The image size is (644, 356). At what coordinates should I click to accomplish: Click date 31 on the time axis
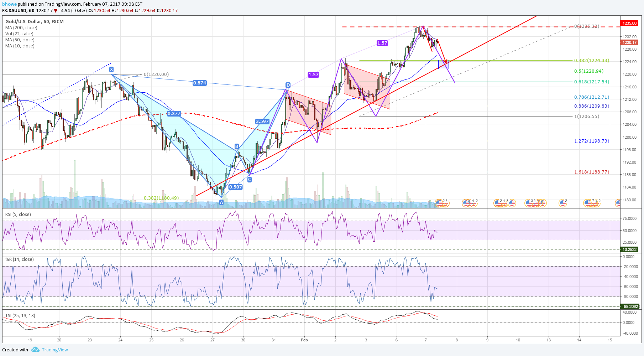coord(274,340)
